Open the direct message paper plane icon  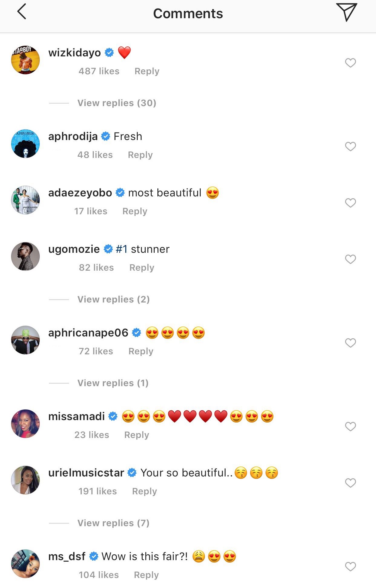tap(346, 12)
